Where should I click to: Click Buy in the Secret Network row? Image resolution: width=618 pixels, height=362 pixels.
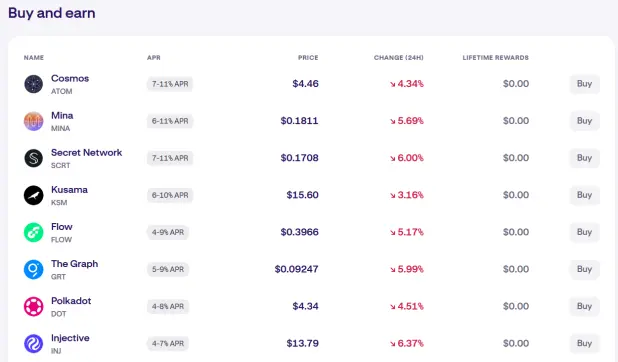pyautogui.click(x=584, y=158)
